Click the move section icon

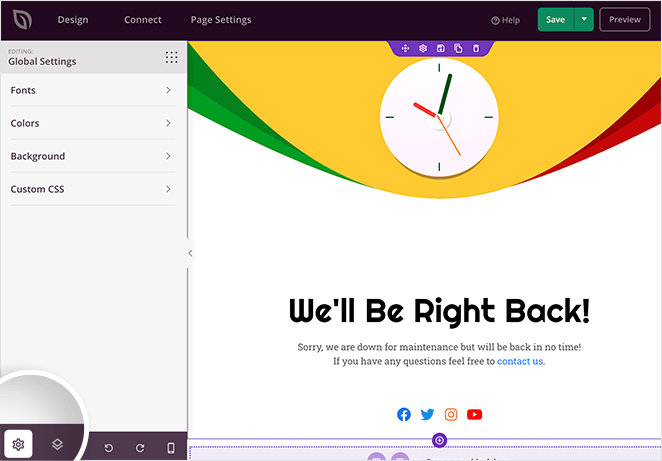click(405, 49)
